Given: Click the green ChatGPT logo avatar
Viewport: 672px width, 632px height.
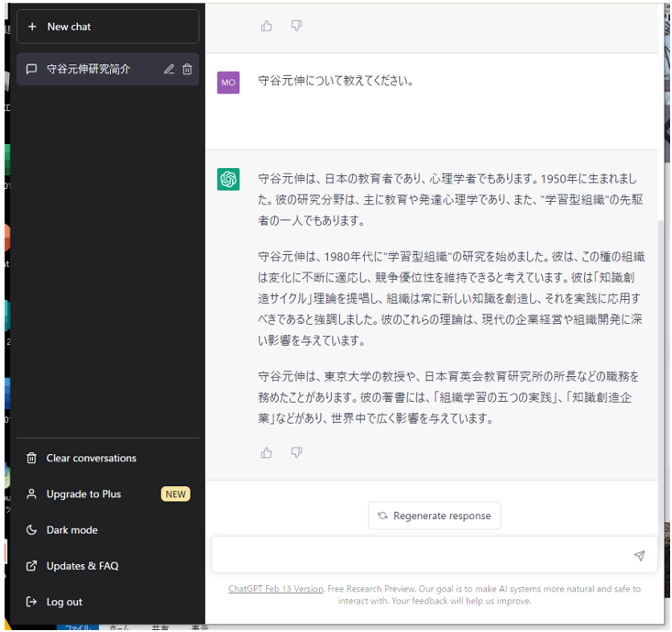Looking at the screenshot, I should (228, 179).
